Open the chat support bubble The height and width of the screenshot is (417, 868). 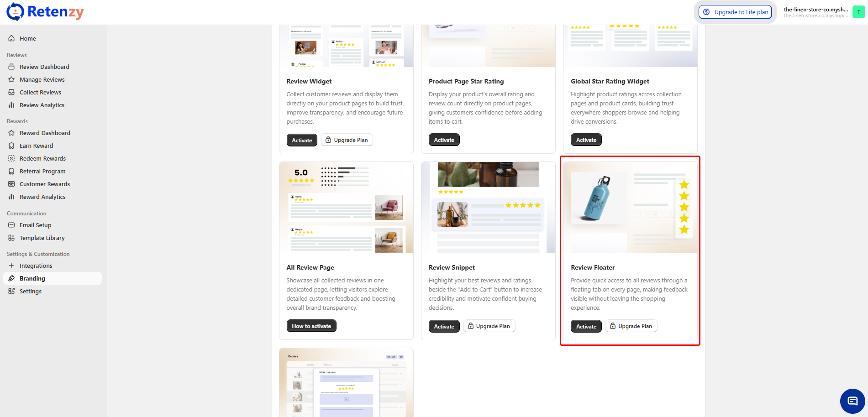point(852,401)
